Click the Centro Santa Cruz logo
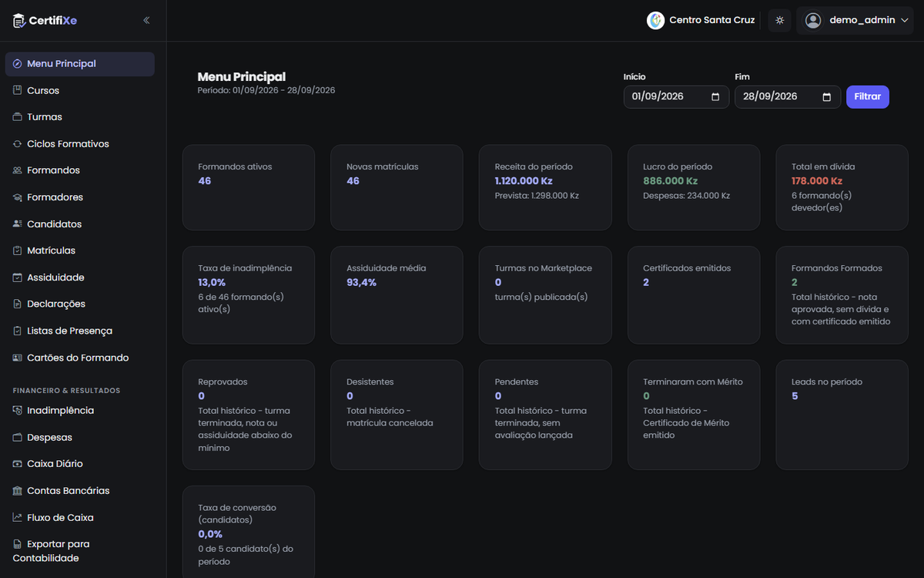The width and height of the screenshot is (924, 578). [655, 21]
